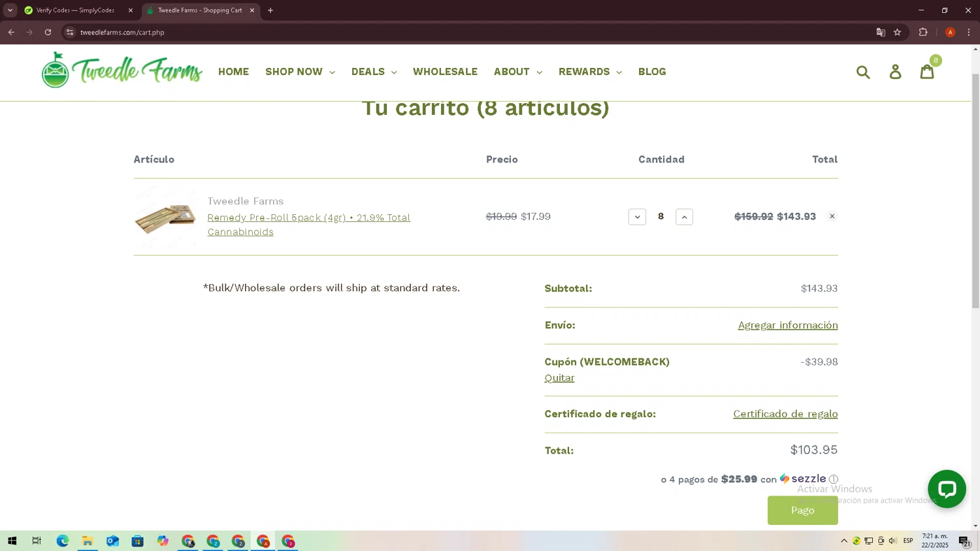Open Copilot from the taskbar
This screenshot has width=980, height=551.
163,541
